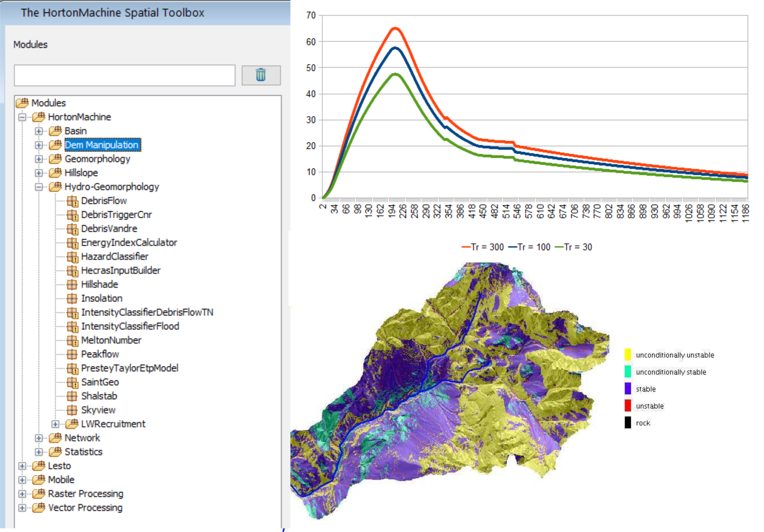
Task: Click the DebrisFlow module icon
Action: (72, 201)
